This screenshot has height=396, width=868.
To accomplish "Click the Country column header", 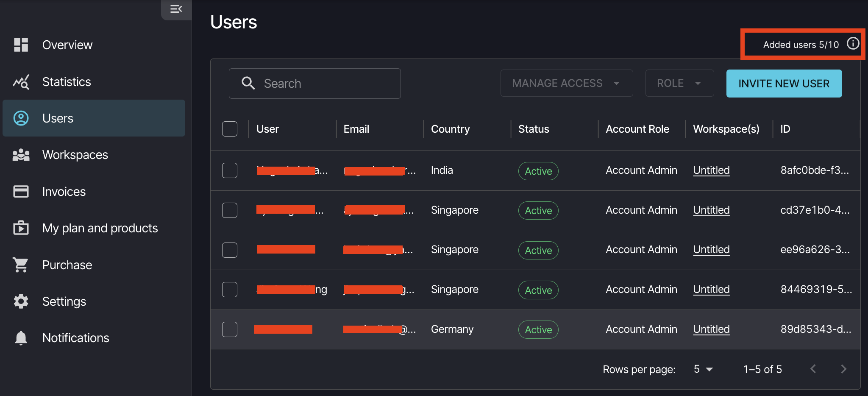I will coord(450,129).
